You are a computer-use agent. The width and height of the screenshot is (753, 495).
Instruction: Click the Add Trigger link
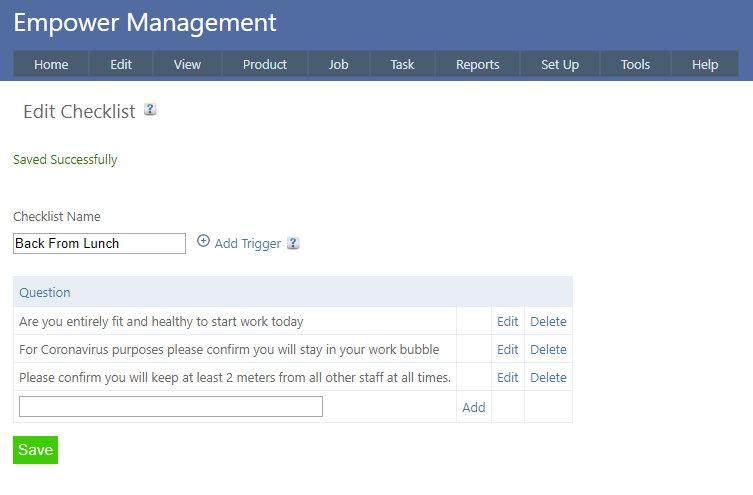pyautogui.click(x=247, y=243)
